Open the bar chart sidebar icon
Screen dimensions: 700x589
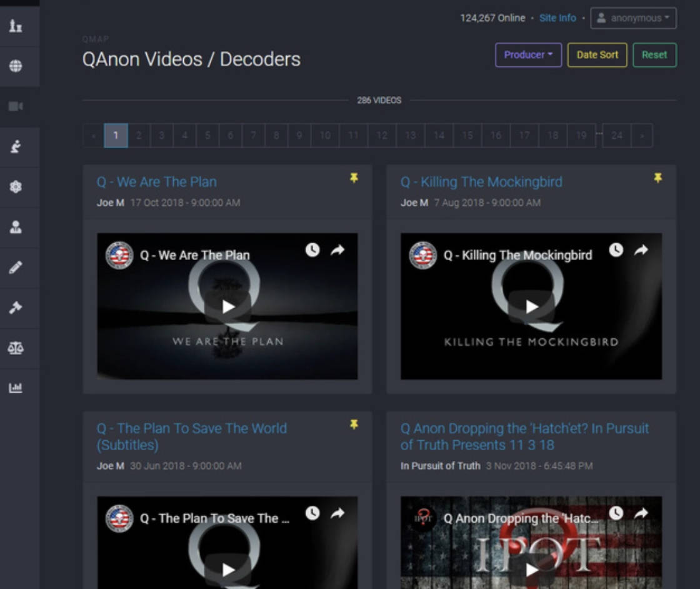[x=16, y=388]
